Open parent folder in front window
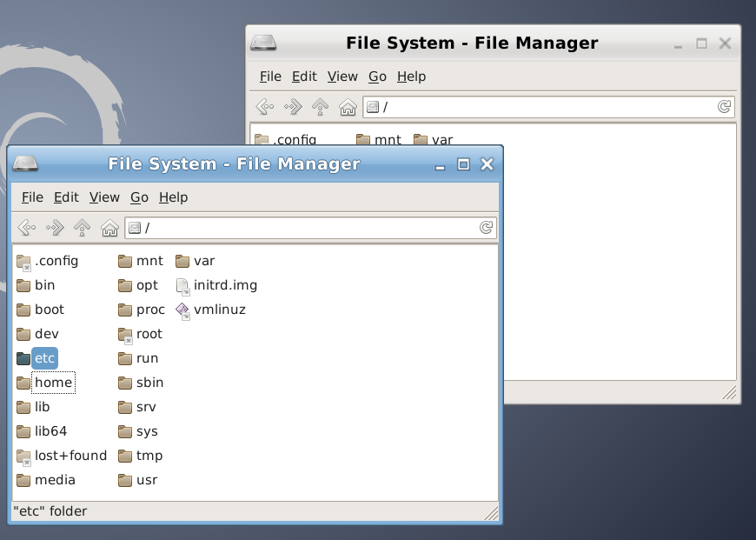 coord(82,227)
